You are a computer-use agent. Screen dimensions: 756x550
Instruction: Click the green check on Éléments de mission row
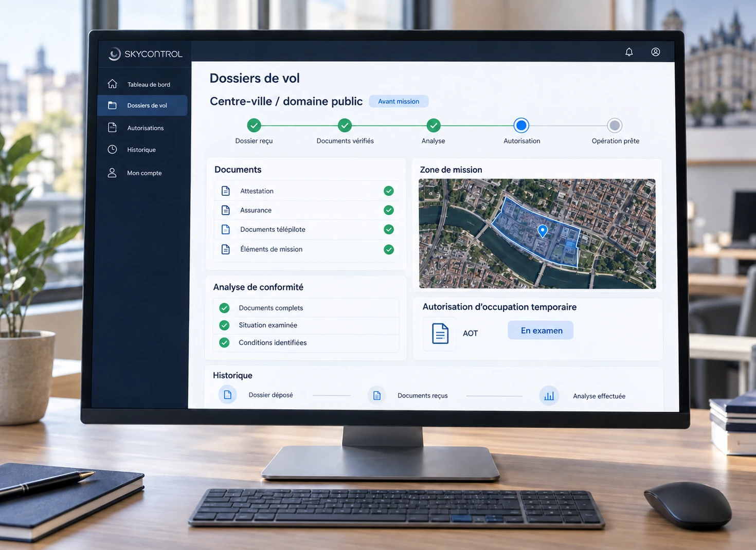point(389,249)
